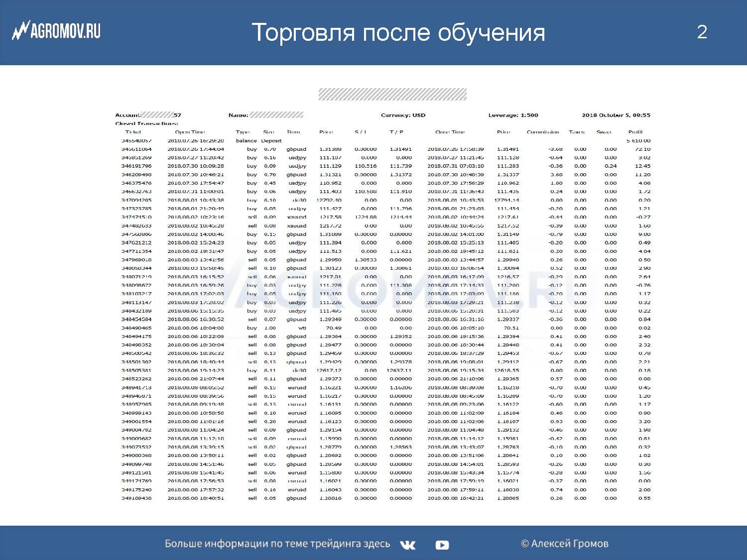Click the 'balance' type cell
747x560 pixels.
[246, 140]
